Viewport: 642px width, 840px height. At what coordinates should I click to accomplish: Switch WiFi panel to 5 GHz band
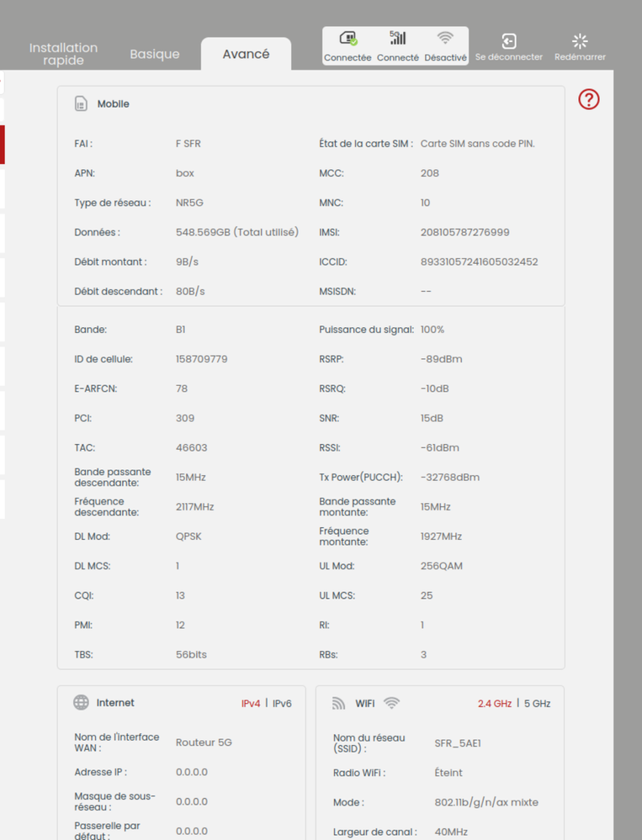[537, 704]
